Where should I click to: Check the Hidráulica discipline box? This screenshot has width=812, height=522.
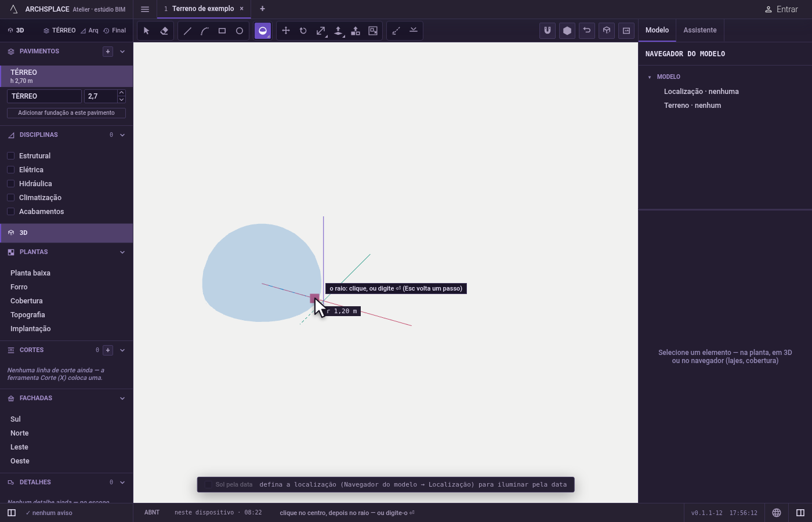tap(10, 183)
